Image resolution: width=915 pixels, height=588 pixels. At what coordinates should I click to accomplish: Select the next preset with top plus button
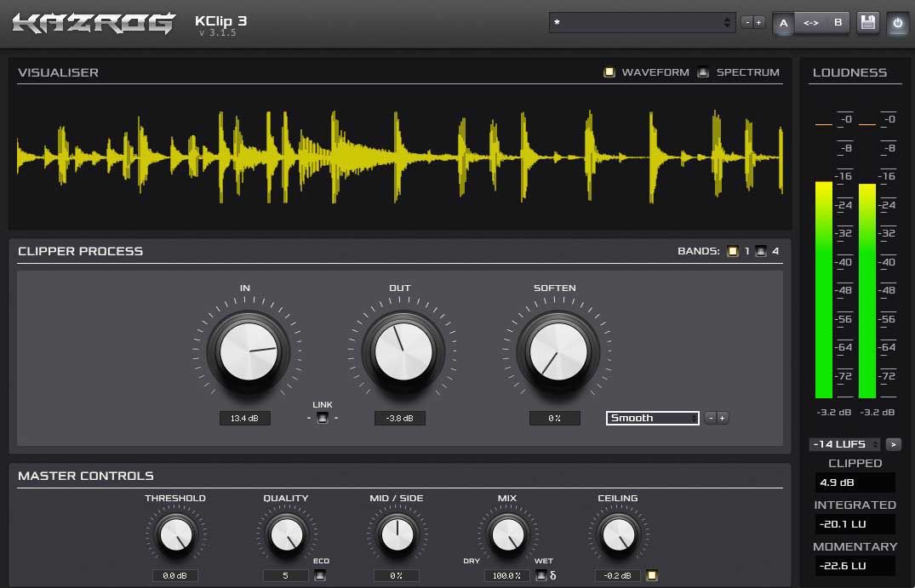[759, 23]
